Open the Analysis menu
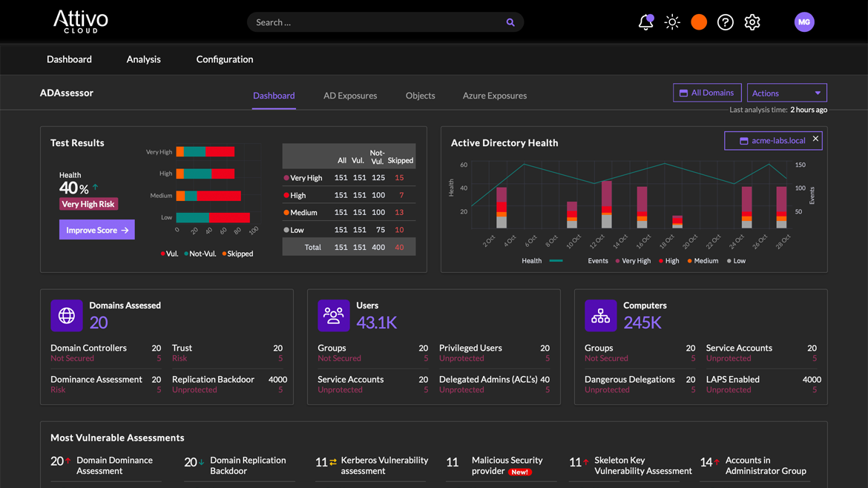The image size is (868, 488). (144, 59)
